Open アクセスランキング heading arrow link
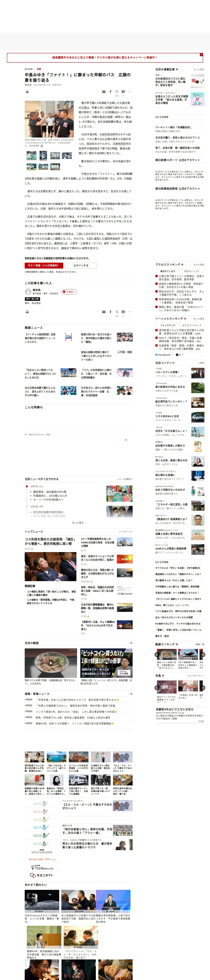The height and width of the screenshot is (980, 210). [x=169, y=264]
